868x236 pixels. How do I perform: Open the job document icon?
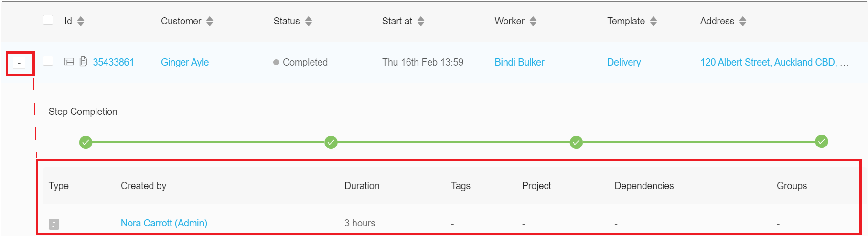pyautogui.click(x=83, y=62)
